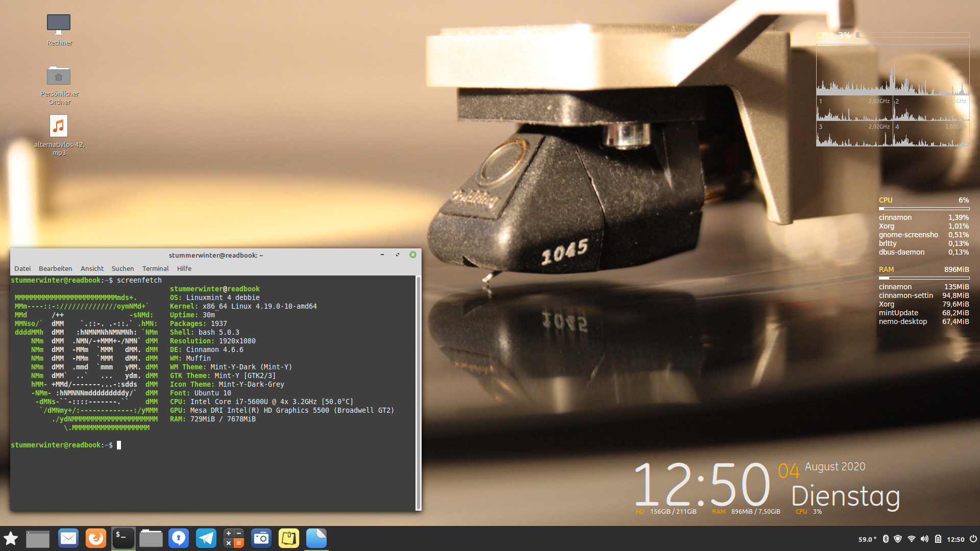Click the Dienstag weekday text

[846, 496]
